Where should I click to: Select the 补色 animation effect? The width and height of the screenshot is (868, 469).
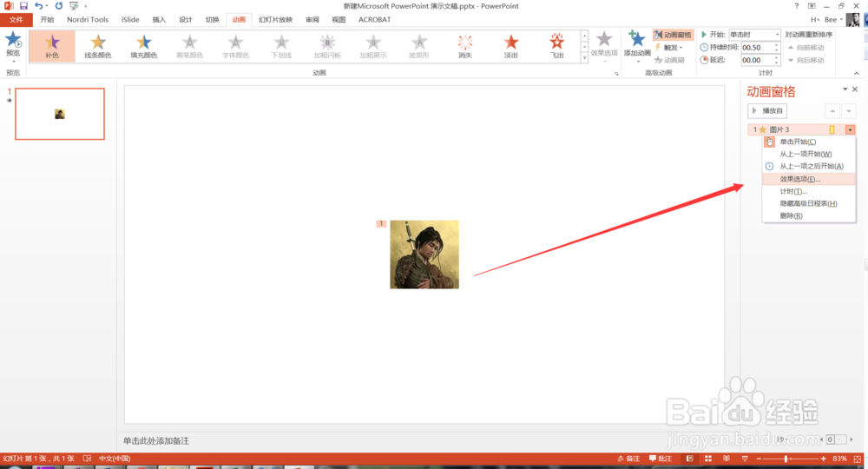tap(52, 46)
